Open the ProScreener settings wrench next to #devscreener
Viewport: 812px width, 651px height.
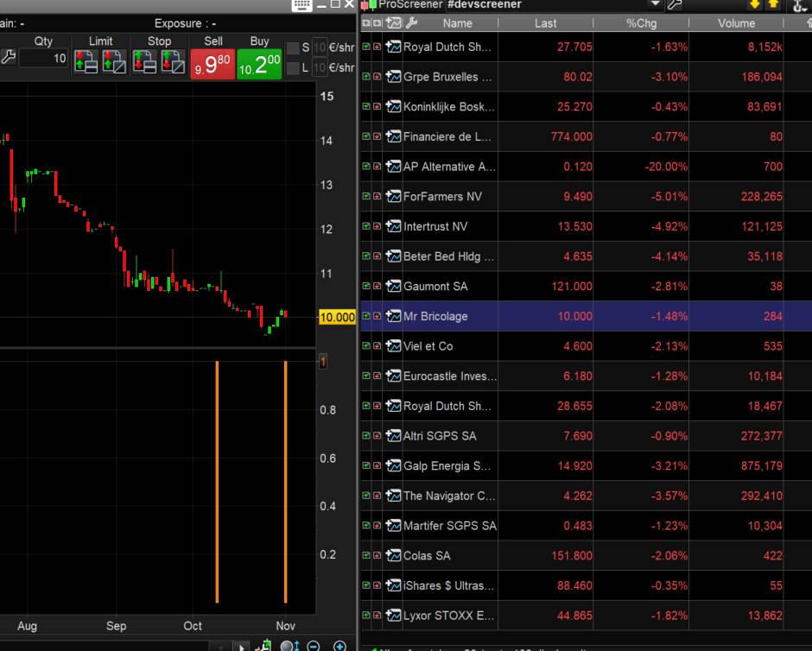(x=675, y=5)
